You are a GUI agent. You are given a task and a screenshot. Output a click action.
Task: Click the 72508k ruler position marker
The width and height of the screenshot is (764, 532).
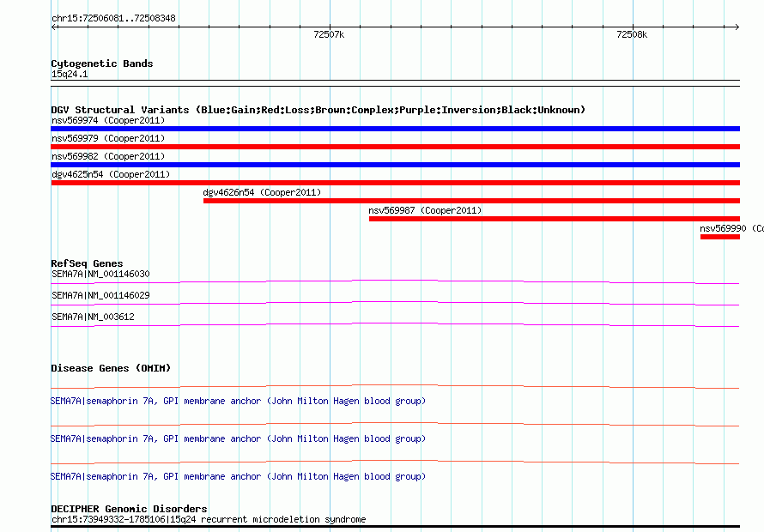click(x=632, y=35)
